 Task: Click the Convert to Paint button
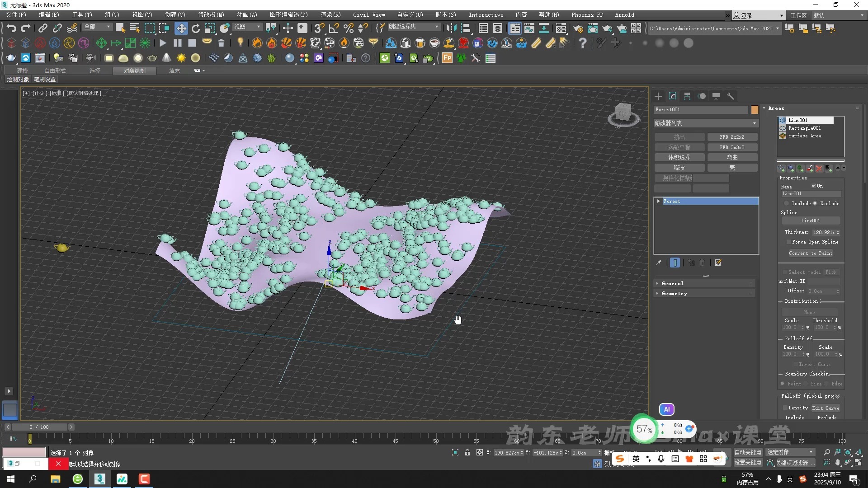pos(810,253)
